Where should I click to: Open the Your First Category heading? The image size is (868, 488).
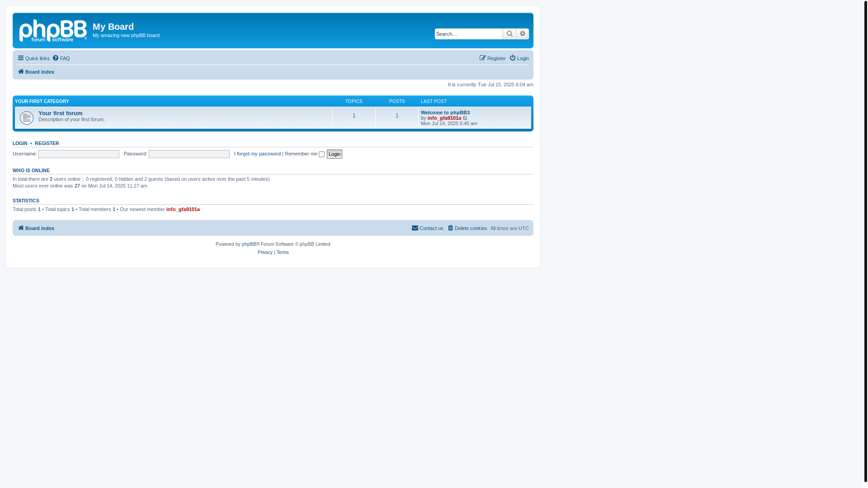click(x=42, y=102)
